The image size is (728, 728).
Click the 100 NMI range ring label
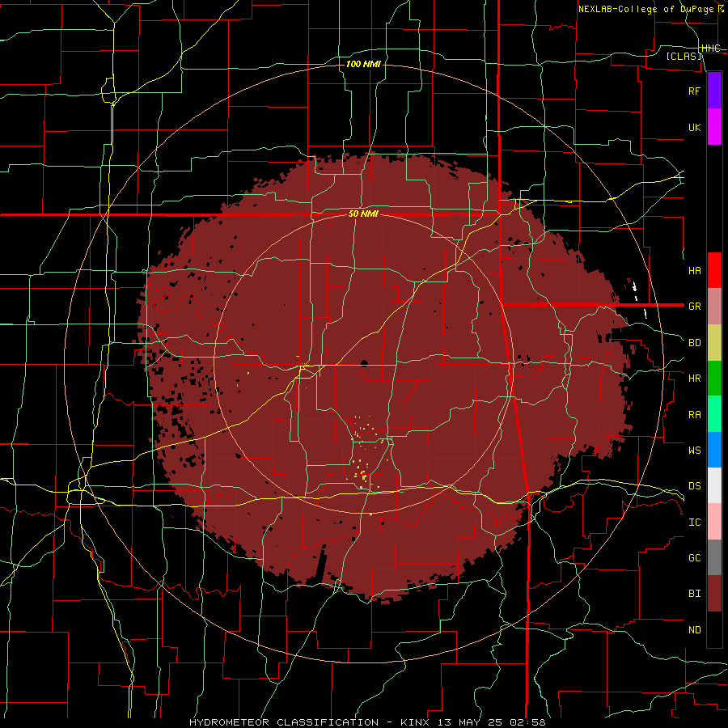point(363,64)
